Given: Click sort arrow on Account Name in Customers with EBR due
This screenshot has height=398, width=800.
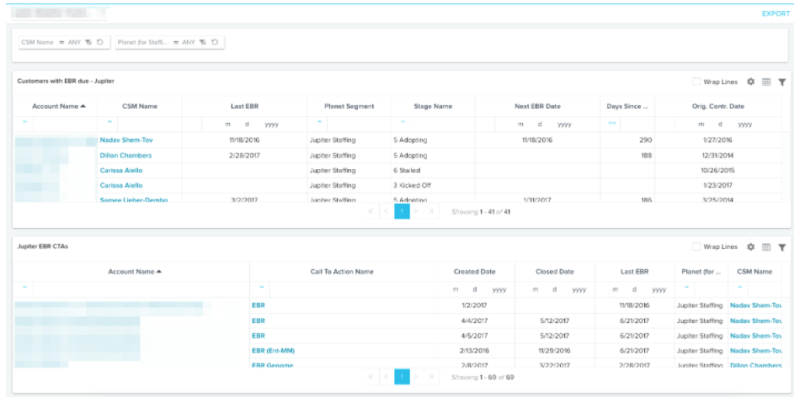Looking at the screenshot, I should click(x=83, y=106).
